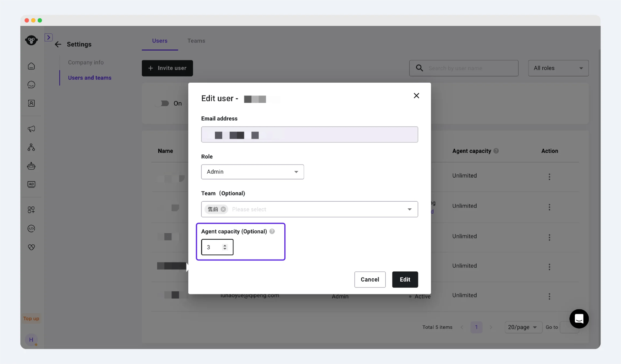The height and width of the screenshot is (364, 621).
Task: Expand the Team (Optional) dropdown
Action: 409,209
